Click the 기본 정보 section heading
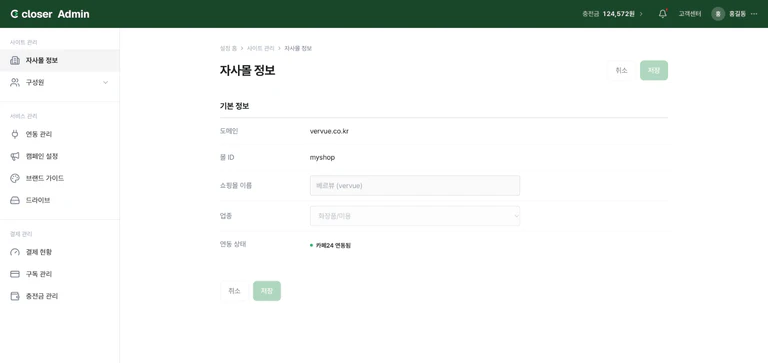 pyautogui.click(x=235, y=106)
